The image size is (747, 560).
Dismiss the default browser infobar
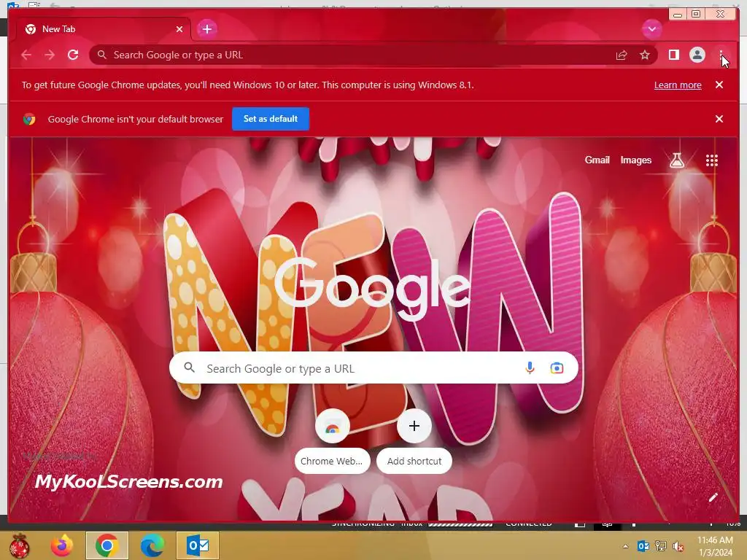click(719, 119)
